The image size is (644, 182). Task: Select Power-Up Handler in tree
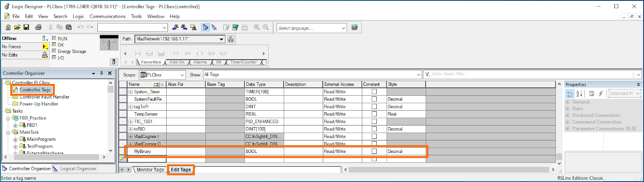[x=39, y=104]
